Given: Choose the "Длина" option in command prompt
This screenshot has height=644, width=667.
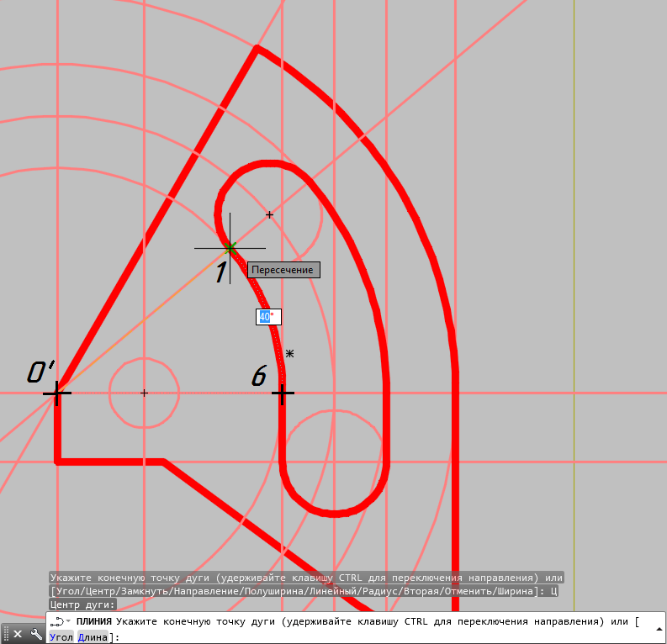Looking at the screenshot, I should pos(93,638).
